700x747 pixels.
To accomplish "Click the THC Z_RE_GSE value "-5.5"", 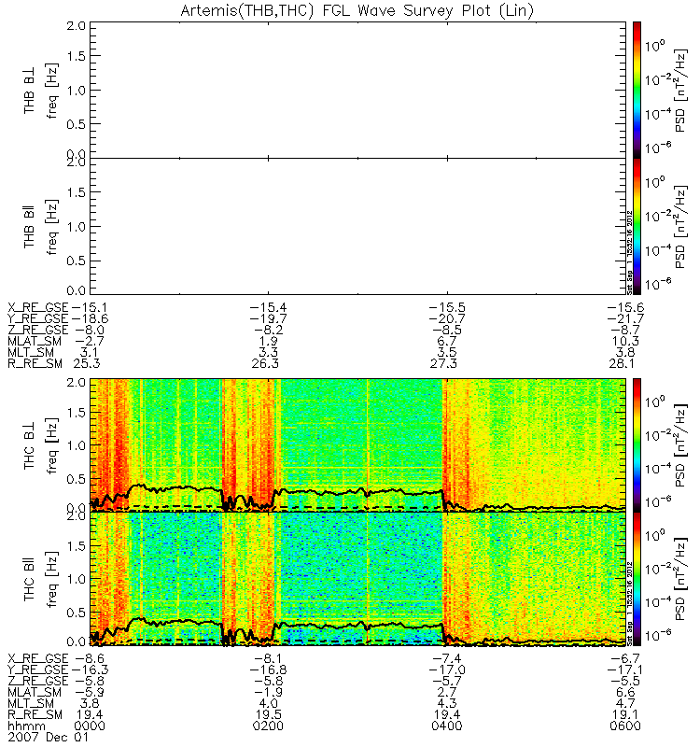I will coord(625,682).
